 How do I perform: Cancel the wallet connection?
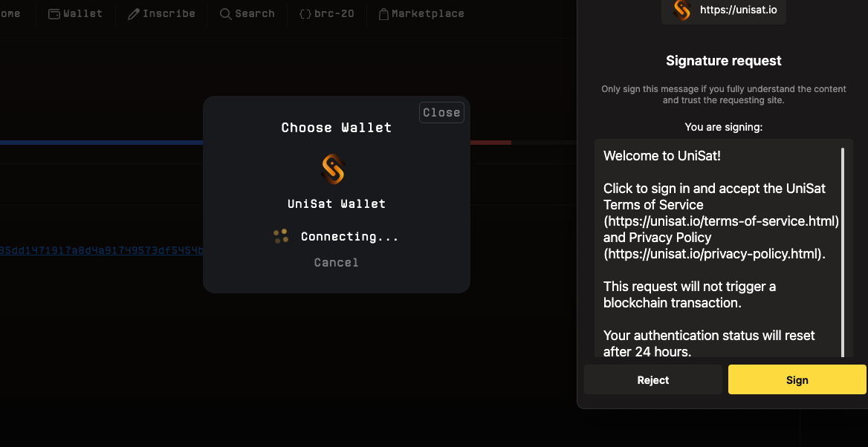tap(337, 262)
